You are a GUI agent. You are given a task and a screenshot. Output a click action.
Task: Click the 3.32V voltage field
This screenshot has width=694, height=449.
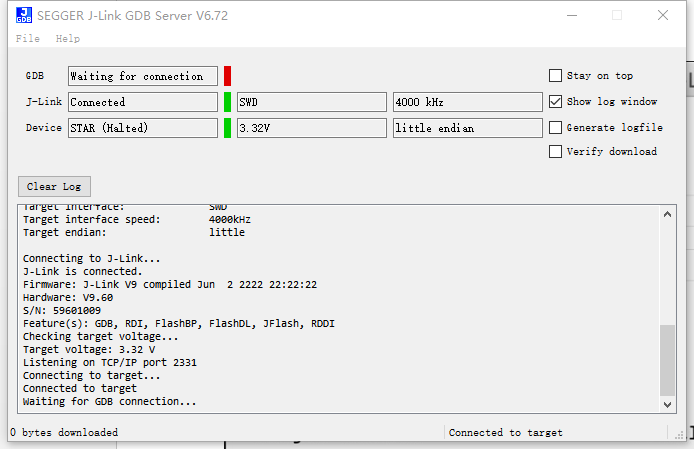point(312,128)
